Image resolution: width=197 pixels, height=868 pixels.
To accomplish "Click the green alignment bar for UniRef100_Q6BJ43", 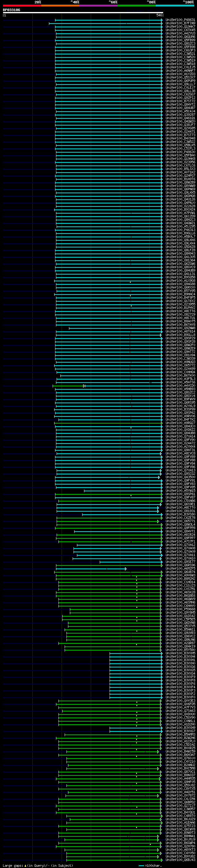I will point(115,860).
